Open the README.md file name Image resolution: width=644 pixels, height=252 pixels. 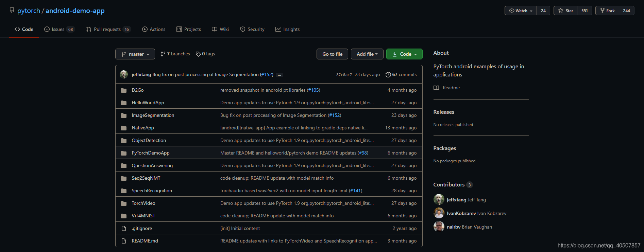(x=145, y=241)
